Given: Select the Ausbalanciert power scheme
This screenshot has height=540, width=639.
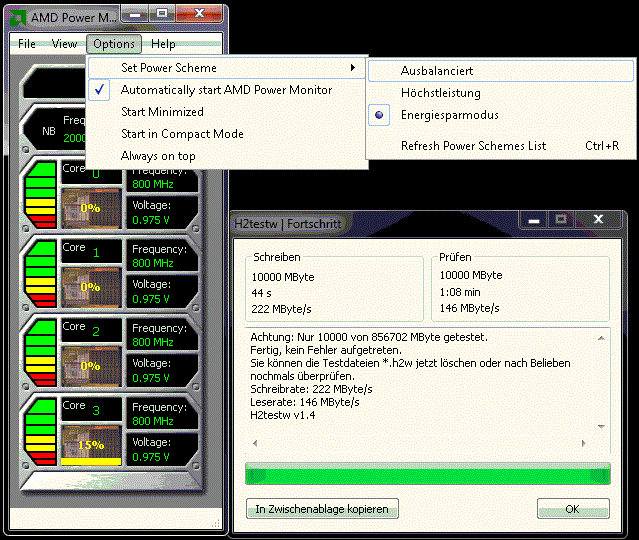Looking at the screenshot, I should pyautogui.click(x=501, y=71).
